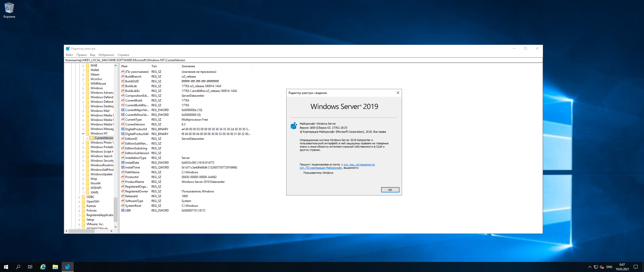Open the Microsoft license terms link

(x=359, y=164)
